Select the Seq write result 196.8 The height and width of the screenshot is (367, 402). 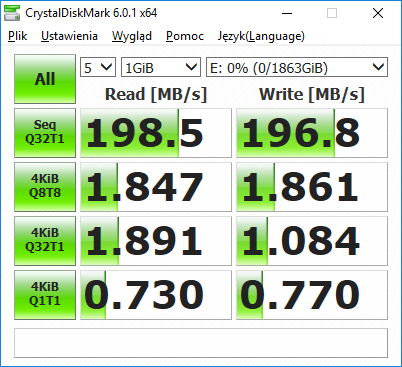(x=312, y=133)
